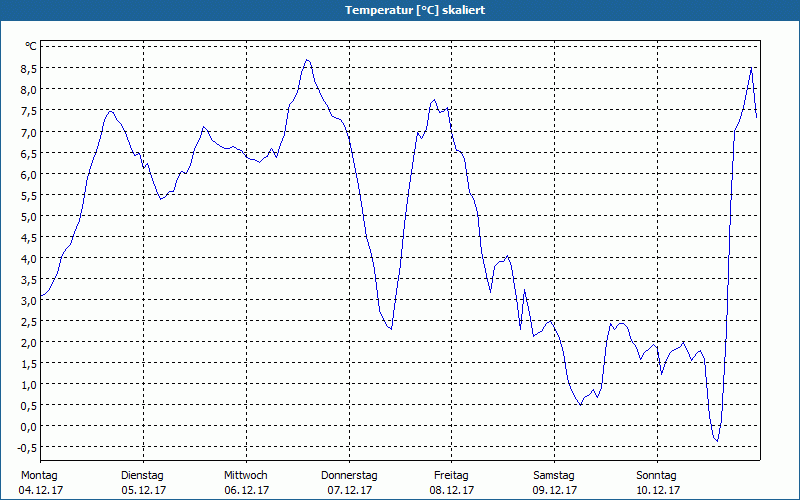Click the "Temperatur [°C] skaliert" chart title

(x=400, y=10)
